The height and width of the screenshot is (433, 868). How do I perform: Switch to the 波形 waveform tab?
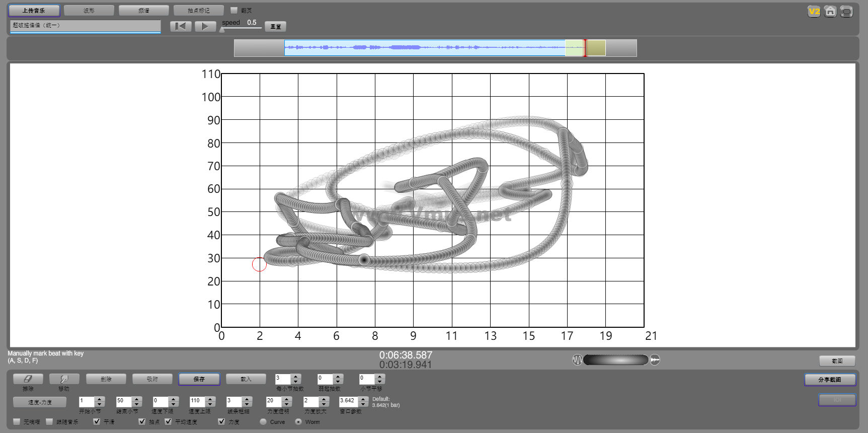click(x=89, y=11)
